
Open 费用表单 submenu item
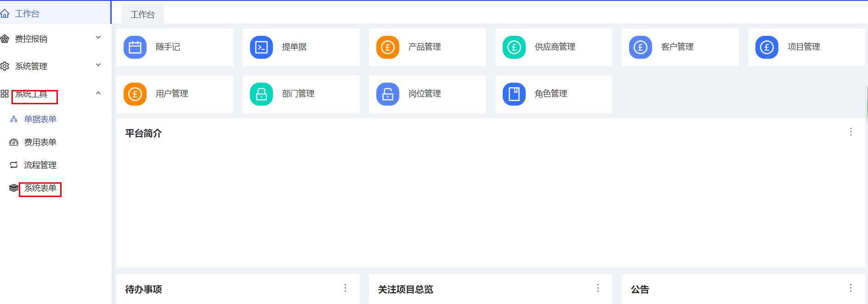click(x=55, y=142)
